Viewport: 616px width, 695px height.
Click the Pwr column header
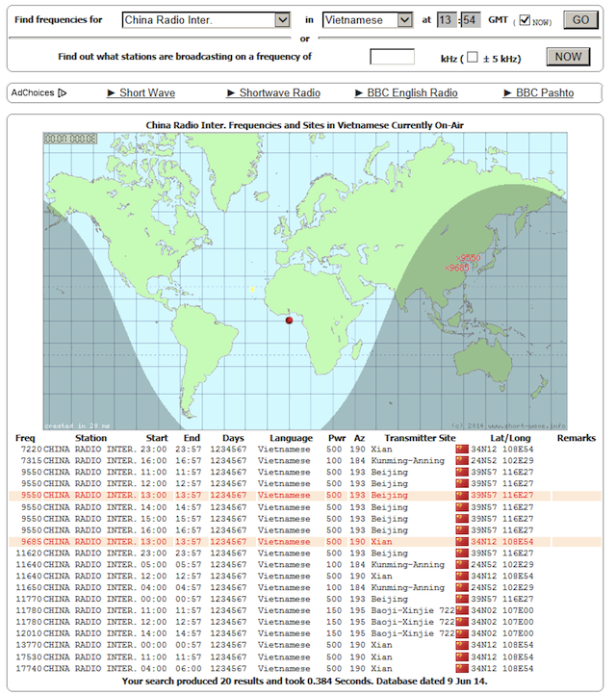click(337, 438)
